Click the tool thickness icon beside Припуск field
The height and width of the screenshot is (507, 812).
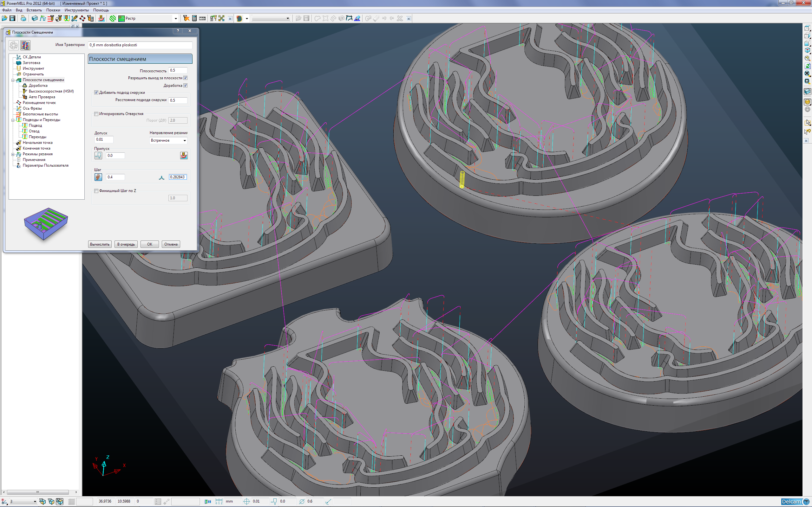[x=98, y=155]
